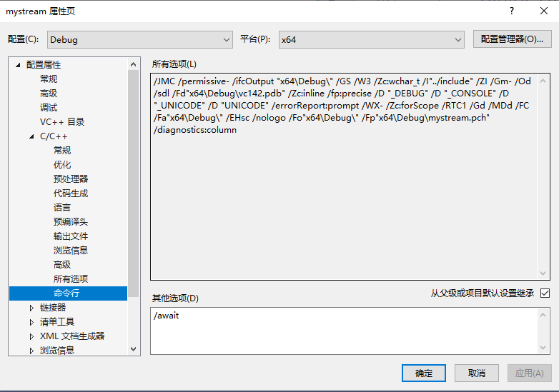The image size is (559, 392).
Task: Expand the 清单工具 tree node
Action: (x=31, y=322)
